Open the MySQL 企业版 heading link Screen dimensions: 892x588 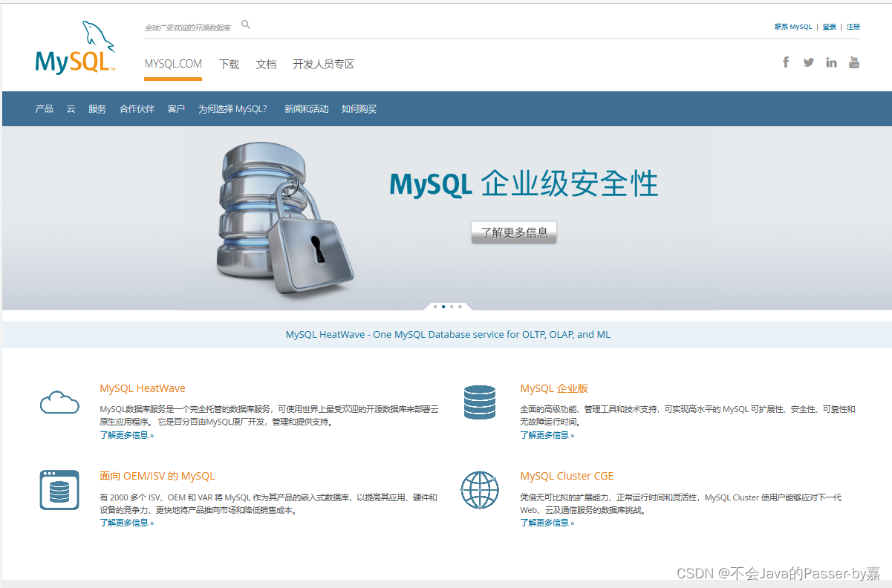pos(554,388)
